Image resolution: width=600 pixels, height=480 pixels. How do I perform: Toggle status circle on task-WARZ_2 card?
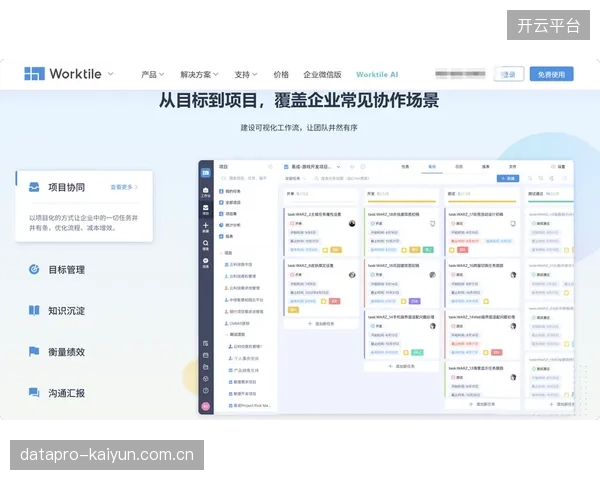point(292,223)
